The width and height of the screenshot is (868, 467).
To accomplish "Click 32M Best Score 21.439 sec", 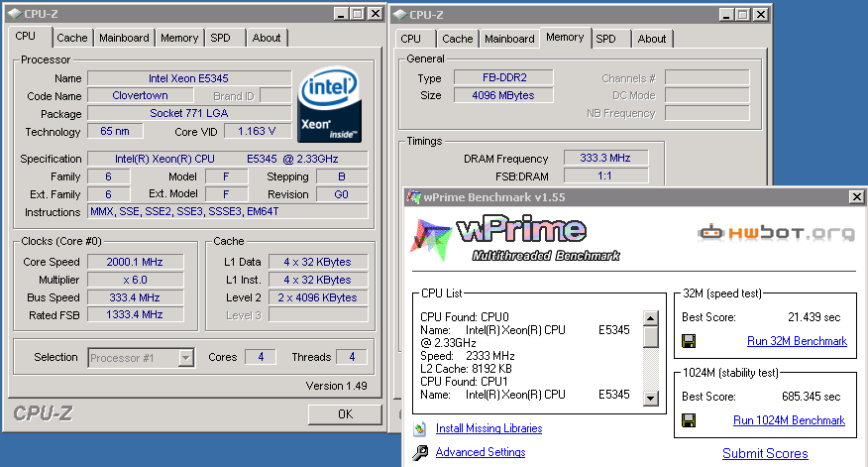I will click(x=814, y=317).
